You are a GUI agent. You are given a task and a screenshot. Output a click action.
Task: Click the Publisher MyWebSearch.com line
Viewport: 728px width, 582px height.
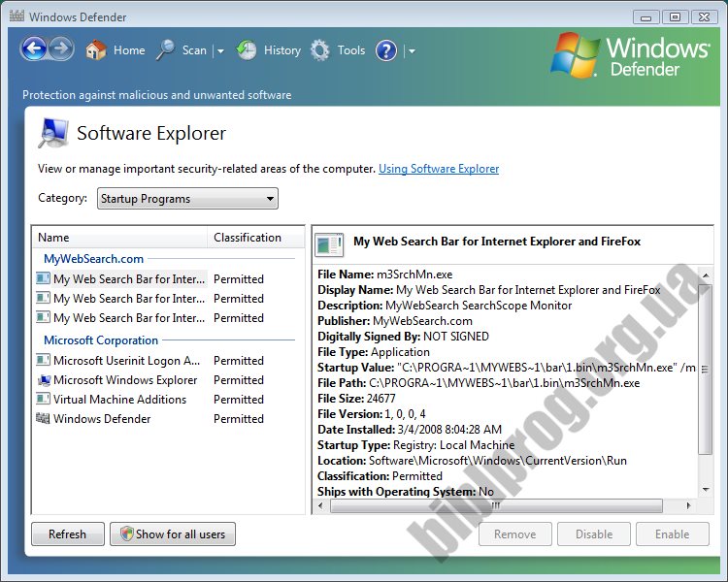coord(395,321)
